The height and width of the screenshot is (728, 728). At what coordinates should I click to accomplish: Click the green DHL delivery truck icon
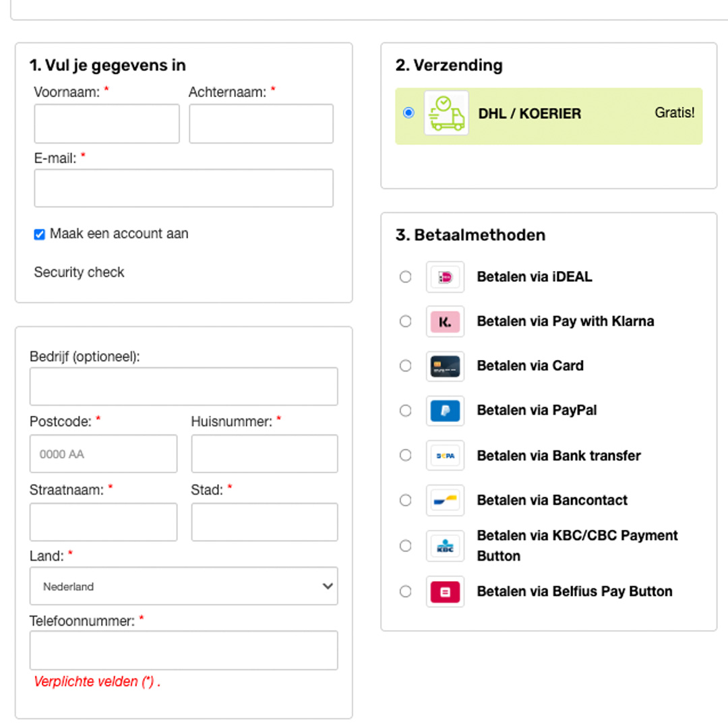point(446,113)
